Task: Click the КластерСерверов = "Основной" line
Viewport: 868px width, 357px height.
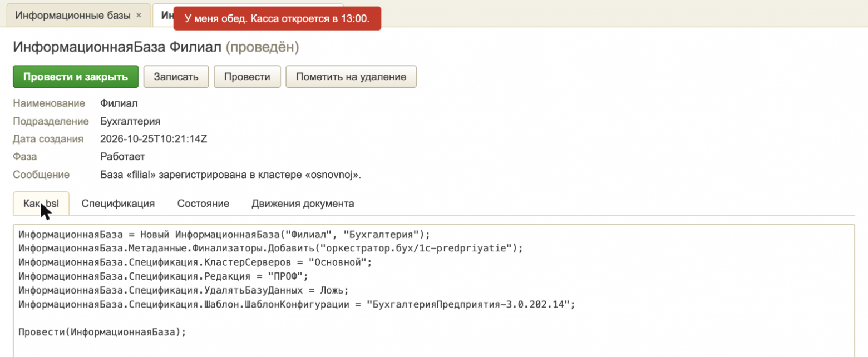Action: coord(195,262)
